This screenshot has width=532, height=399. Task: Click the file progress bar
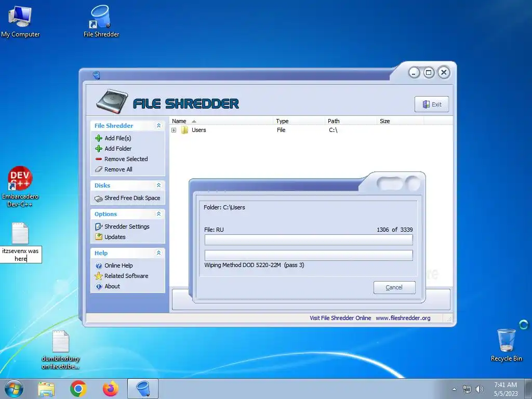tap(309, 240)
